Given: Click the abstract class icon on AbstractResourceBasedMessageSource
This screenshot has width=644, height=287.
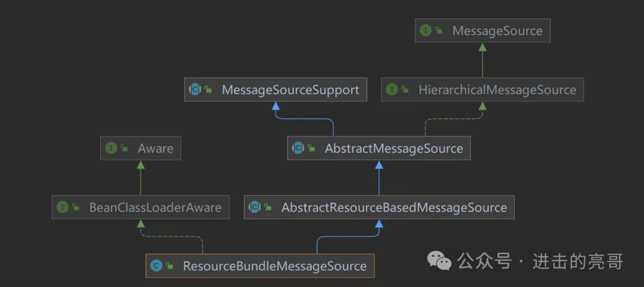Looking at the screenshot, I should pyautogui.click(x=255, y=207).
